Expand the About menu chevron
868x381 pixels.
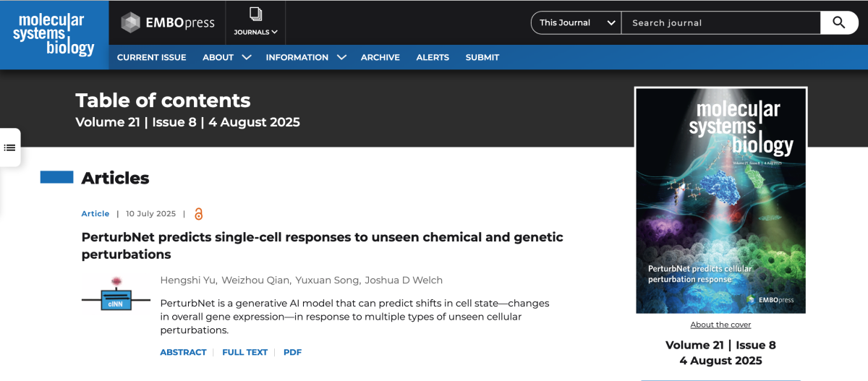pos(247,57)
